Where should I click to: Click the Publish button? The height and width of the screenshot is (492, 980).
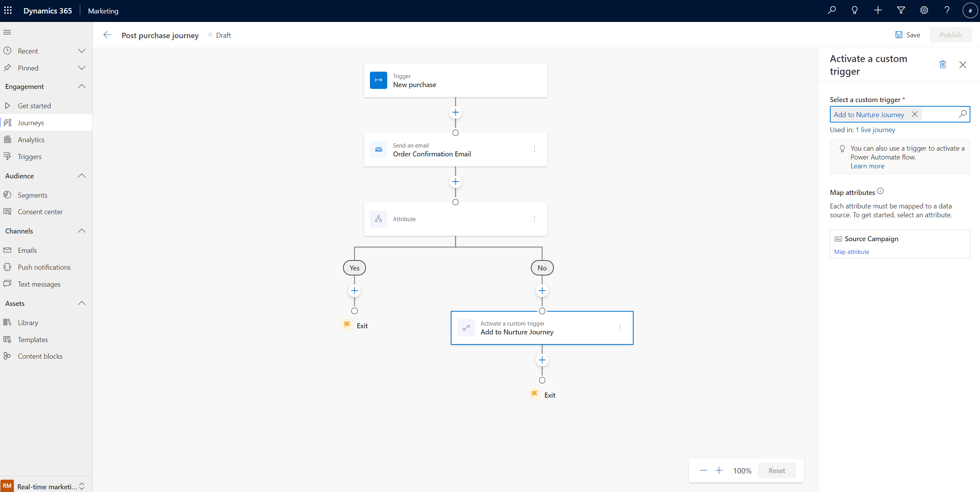[x=950, y=35]
